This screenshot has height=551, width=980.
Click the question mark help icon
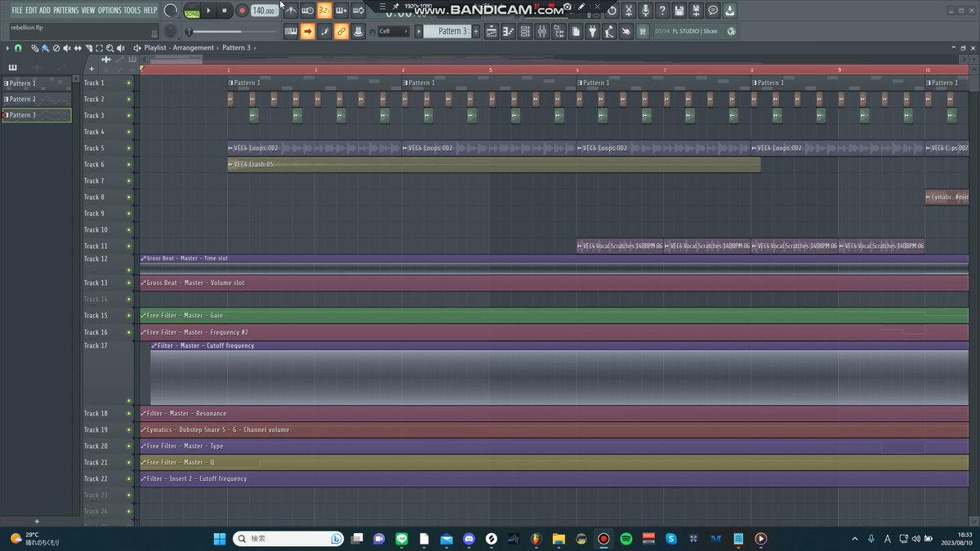[661, 11]
